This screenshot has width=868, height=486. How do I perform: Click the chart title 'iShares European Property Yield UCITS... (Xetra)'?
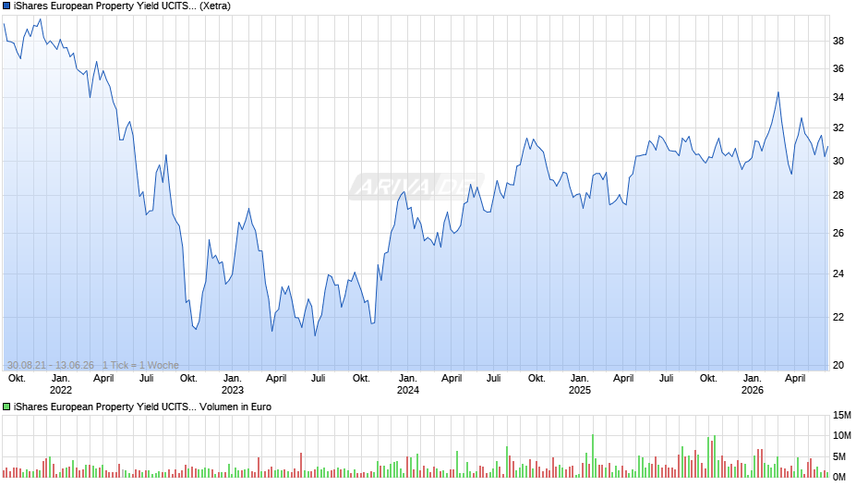point(122,6)
